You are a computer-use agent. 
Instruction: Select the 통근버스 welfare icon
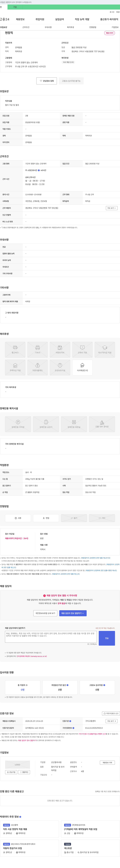15,349
